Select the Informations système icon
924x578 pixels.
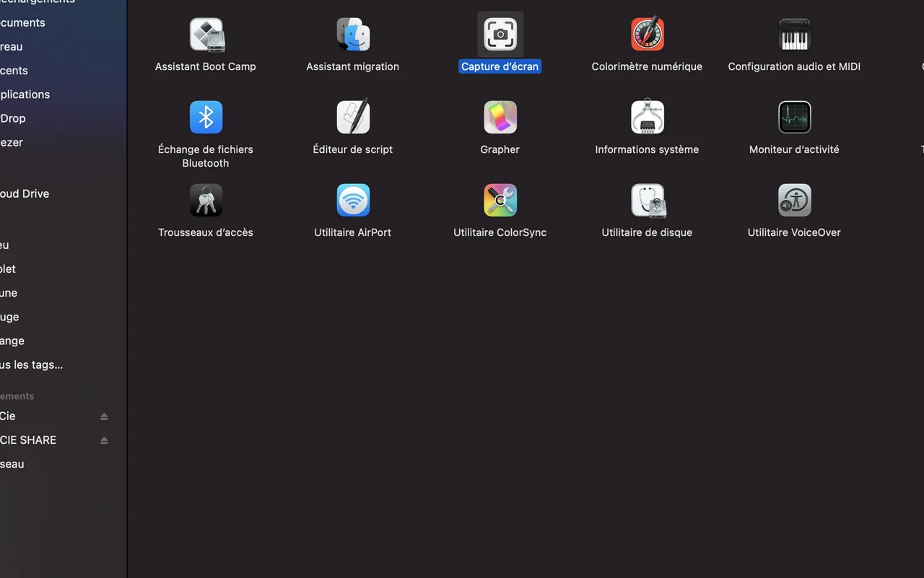coord(648,117)
